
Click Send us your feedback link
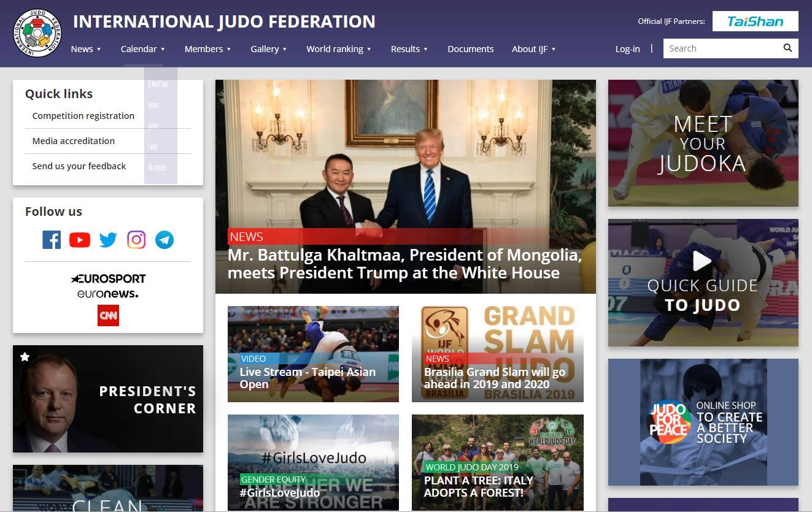pos(79,166)
